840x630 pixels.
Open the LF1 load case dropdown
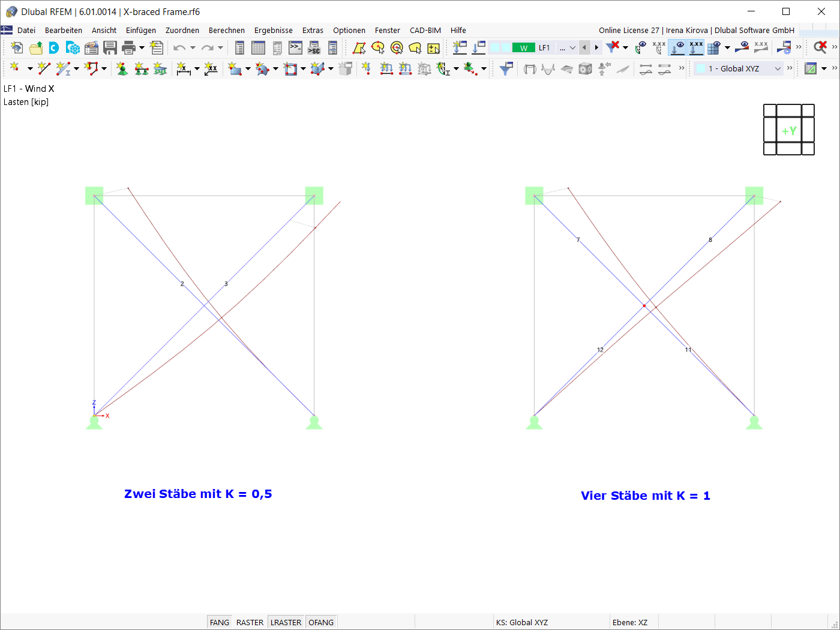pos(573,48)
